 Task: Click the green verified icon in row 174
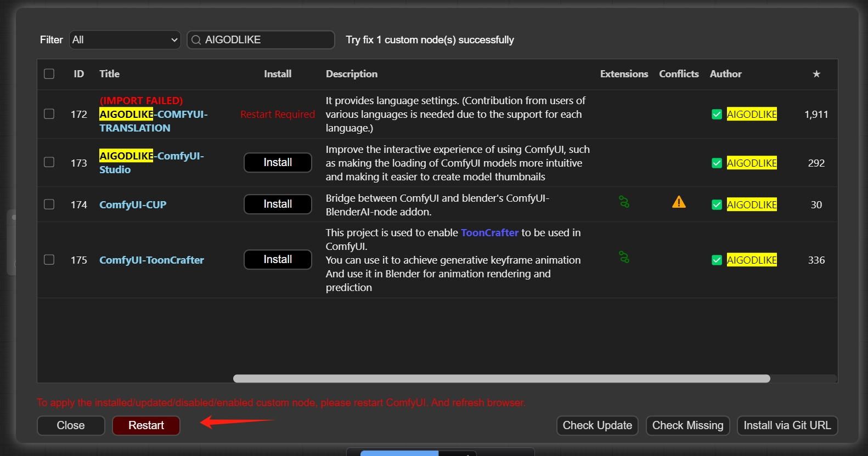pyautogui.click(x=717, y=205)
